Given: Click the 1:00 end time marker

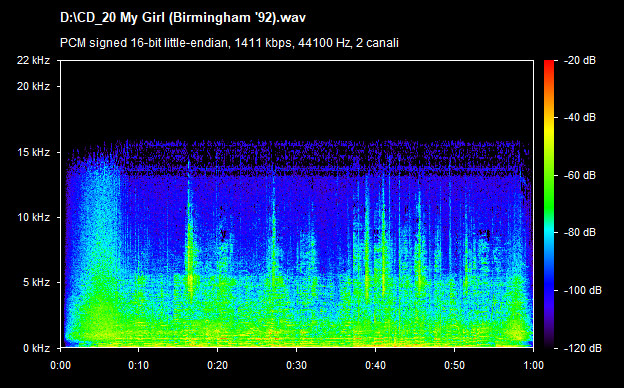Looking at the screenshot, I should 533,365.
